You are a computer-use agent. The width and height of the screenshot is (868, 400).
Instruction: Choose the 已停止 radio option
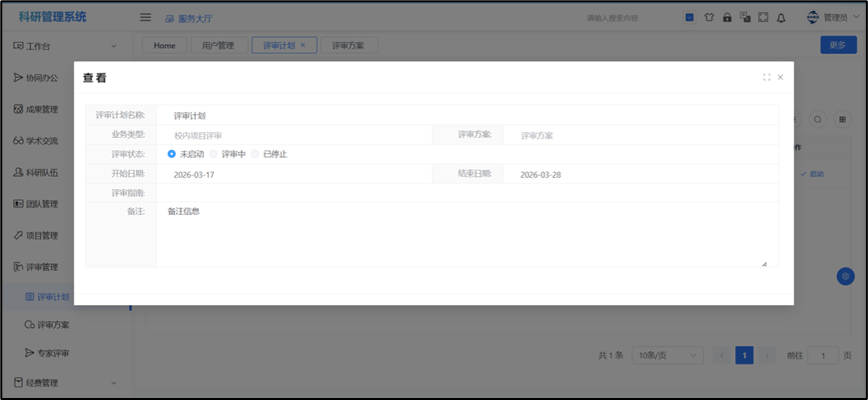click(x=256, y=154)
